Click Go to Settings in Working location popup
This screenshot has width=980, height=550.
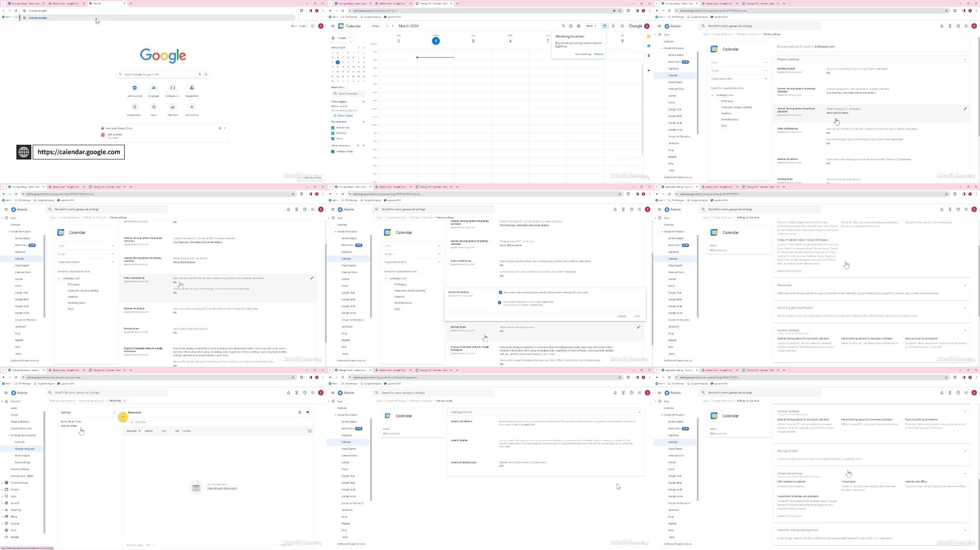pos(583,54)
